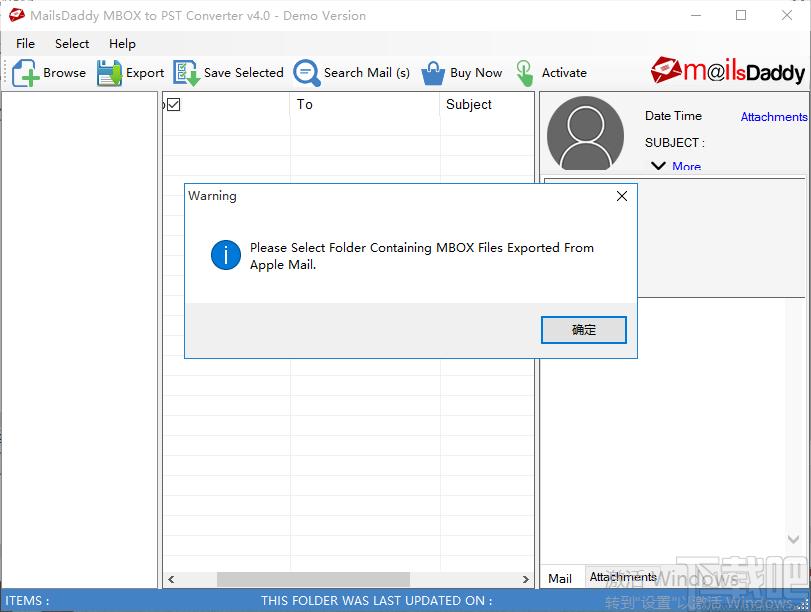Click THIS FOLDER WAS LAST UPDATED ON text
The height and width of the screenshot is (612, 811).
[x=376, y=601]
